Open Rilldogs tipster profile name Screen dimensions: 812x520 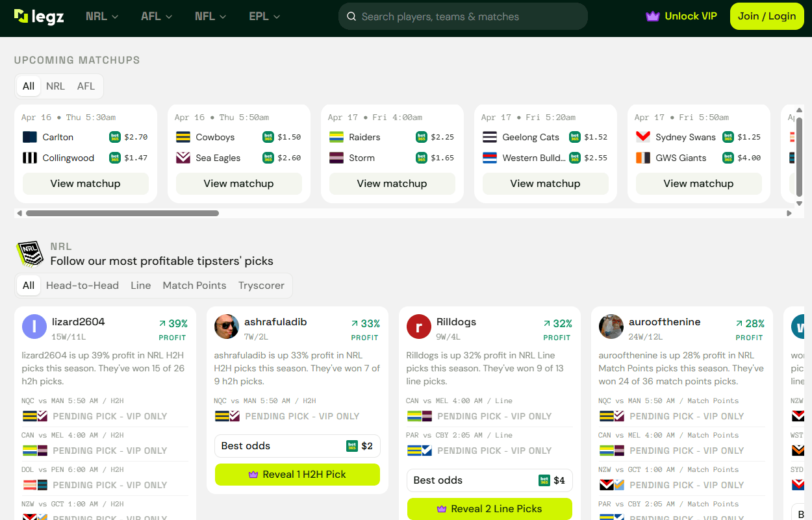456,322
